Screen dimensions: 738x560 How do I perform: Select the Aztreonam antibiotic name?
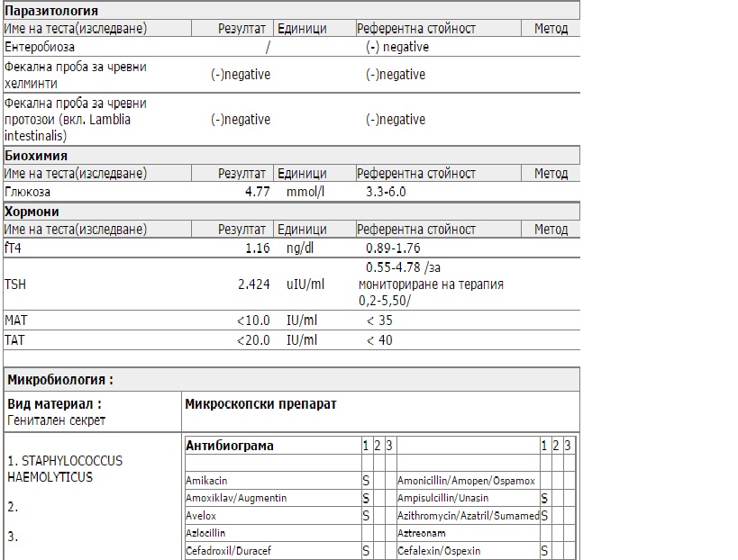pos(421,533)
